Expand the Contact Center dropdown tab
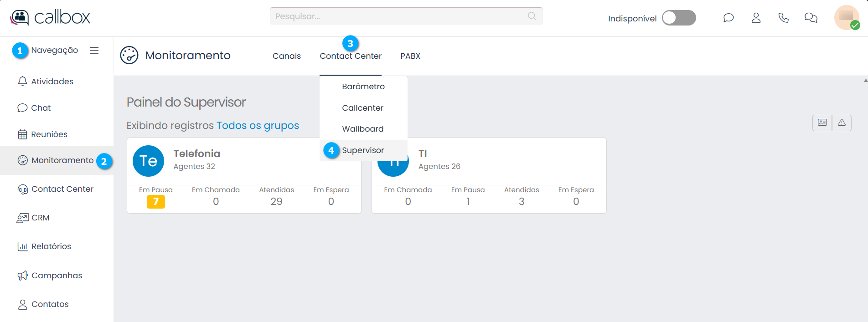Image resolution: width=868 pixels, height=322 pixels. (350, 56)
